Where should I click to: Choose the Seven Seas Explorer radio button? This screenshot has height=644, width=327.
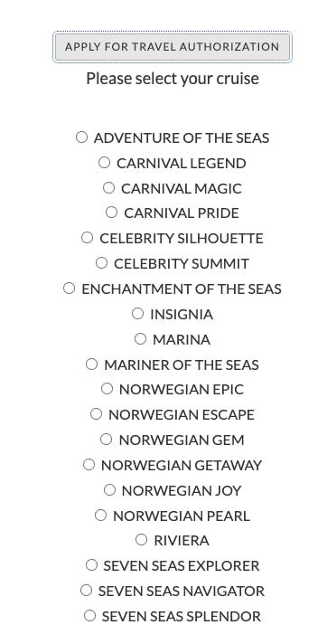pos(91,565)
